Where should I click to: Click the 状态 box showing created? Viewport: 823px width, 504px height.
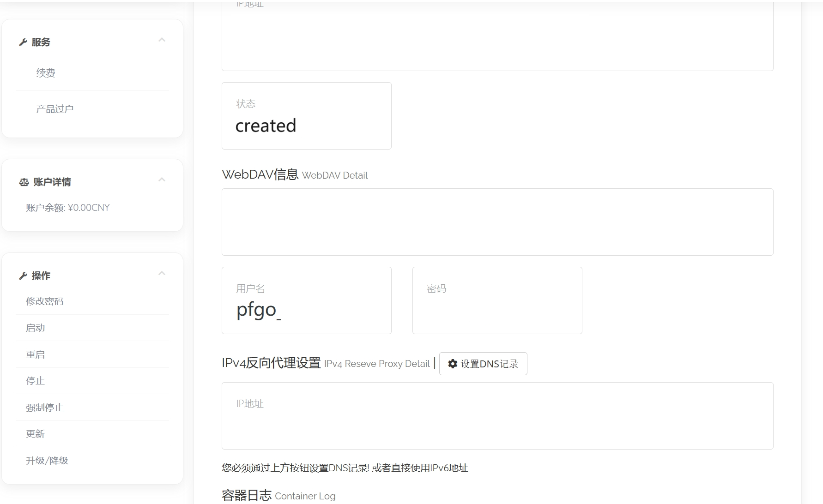(306, 116)
